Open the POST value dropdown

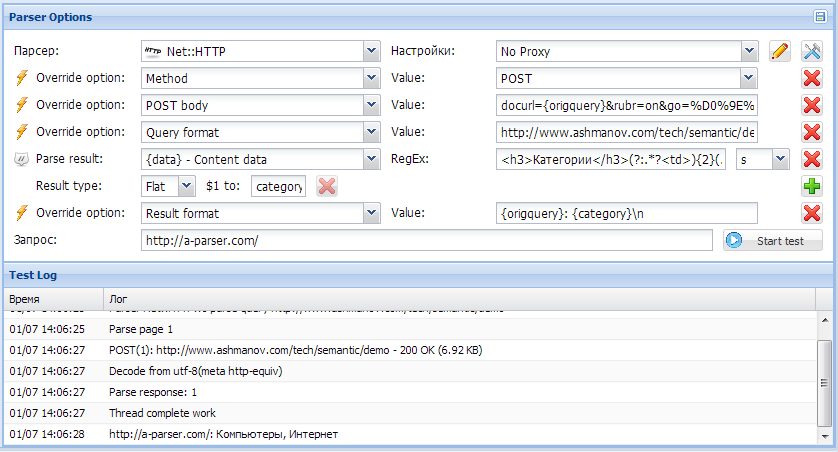pos(749,78)
